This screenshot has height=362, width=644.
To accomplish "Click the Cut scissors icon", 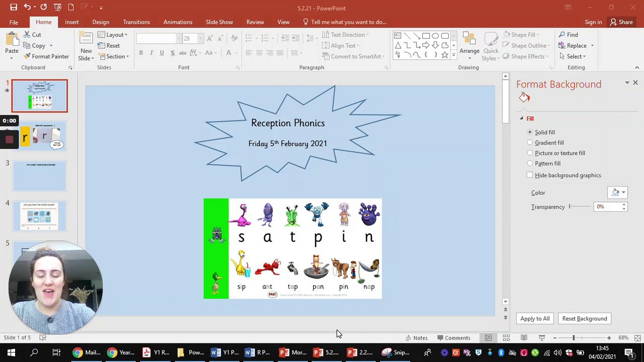I will pyautogui.click(x=26, y=35).
